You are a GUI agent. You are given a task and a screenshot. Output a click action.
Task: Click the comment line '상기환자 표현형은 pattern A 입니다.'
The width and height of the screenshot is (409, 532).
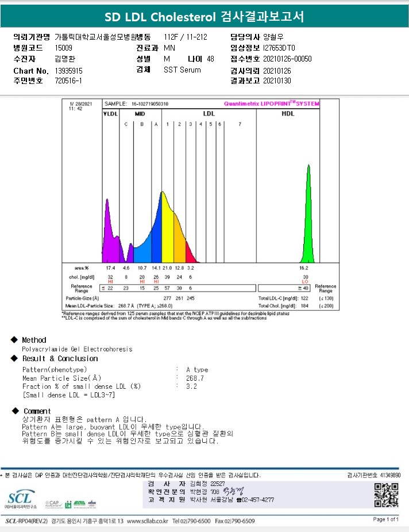[84, 419]
